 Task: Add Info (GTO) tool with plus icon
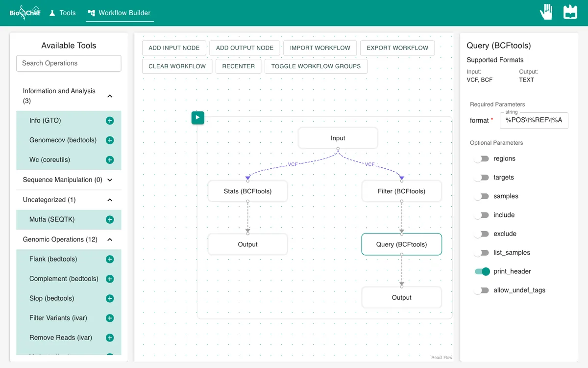click(110, 121)
